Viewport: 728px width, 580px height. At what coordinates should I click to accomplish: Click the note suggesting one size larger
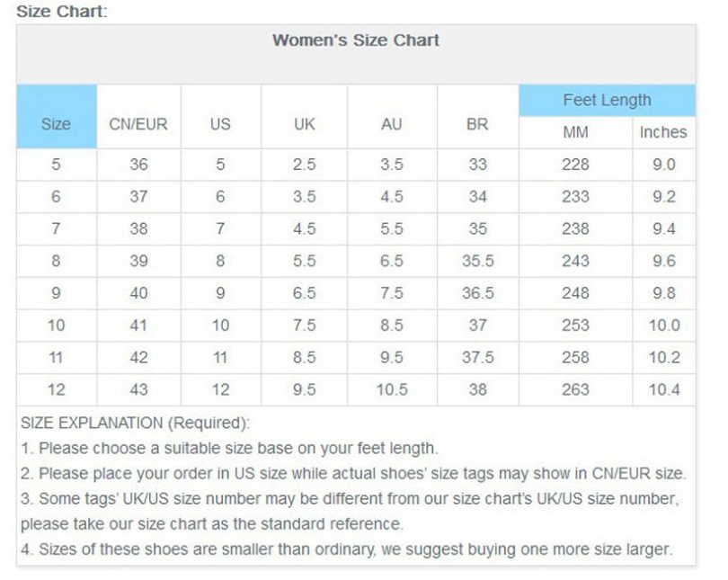pos(346,549)
